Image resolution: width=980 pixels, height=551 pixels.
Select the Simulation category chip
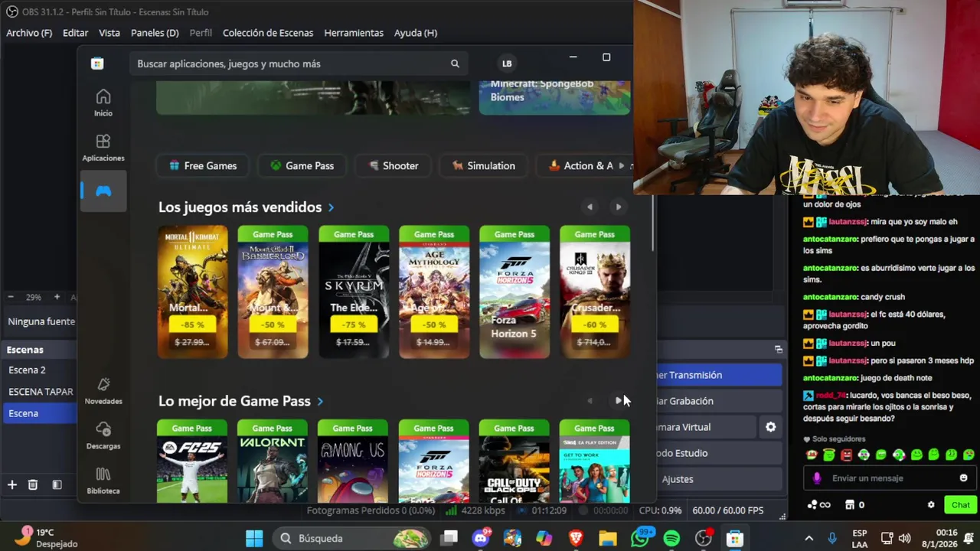484,165
